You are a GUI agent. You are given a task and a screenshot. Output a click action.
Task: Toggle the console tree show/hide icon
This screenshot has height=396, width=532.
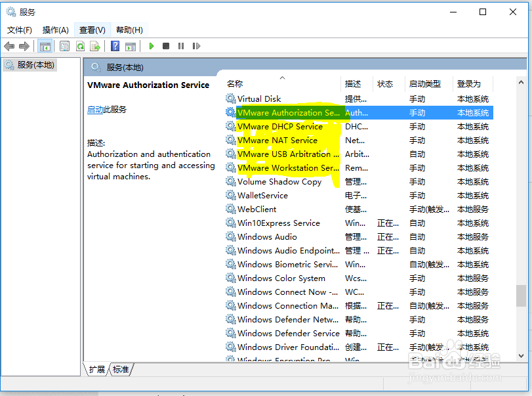pyautogui.click(x=45, y=46)
